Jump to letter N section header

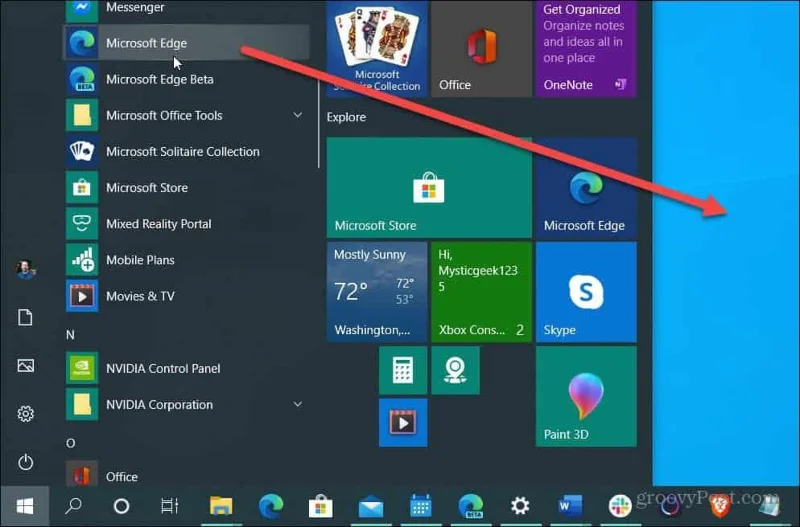pos(70,335)
